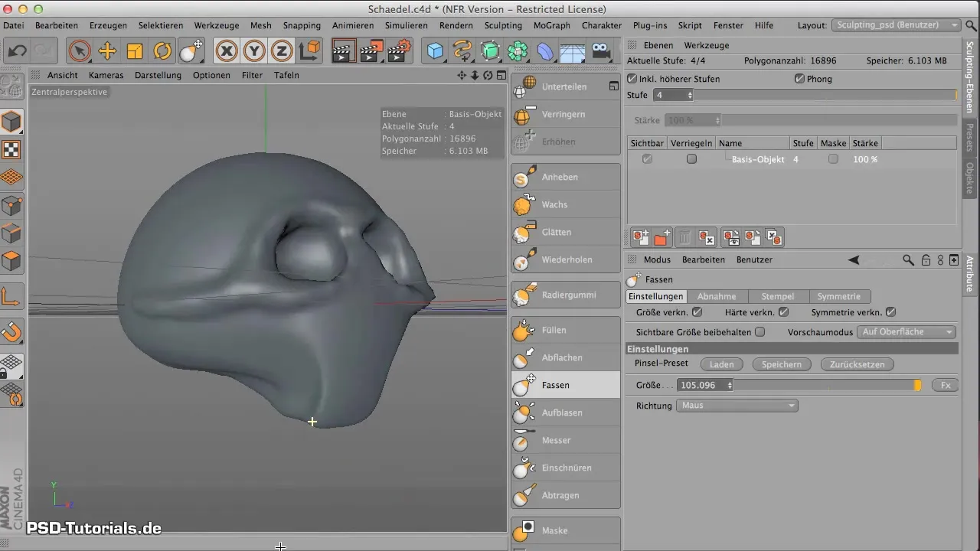Open the viewport Kameras menu
The image size is (980, 551).
pos(106,75)
